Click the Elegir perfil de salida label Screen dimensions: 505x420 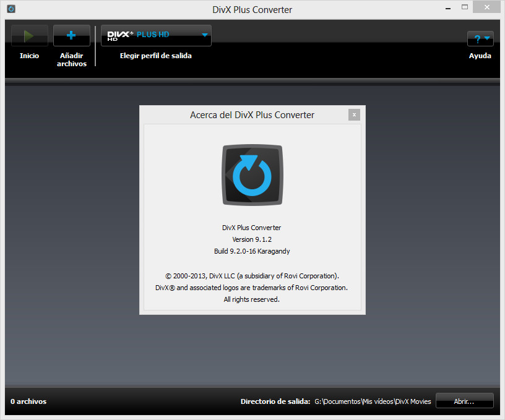155,55
